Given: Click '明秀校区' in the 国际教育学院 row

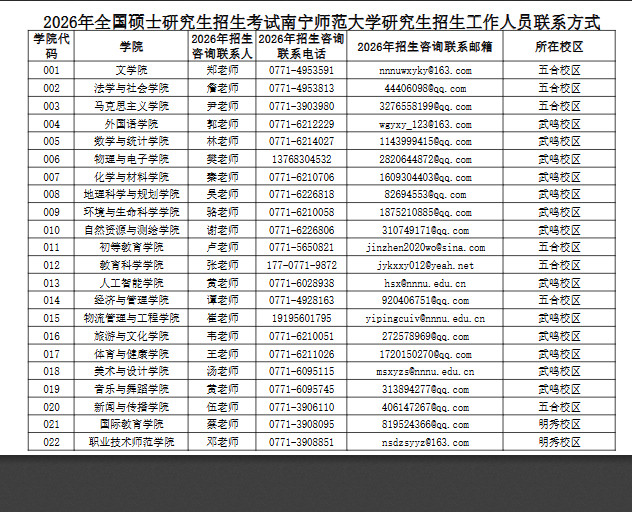Looking at the screenshot, I should point(559,424).
